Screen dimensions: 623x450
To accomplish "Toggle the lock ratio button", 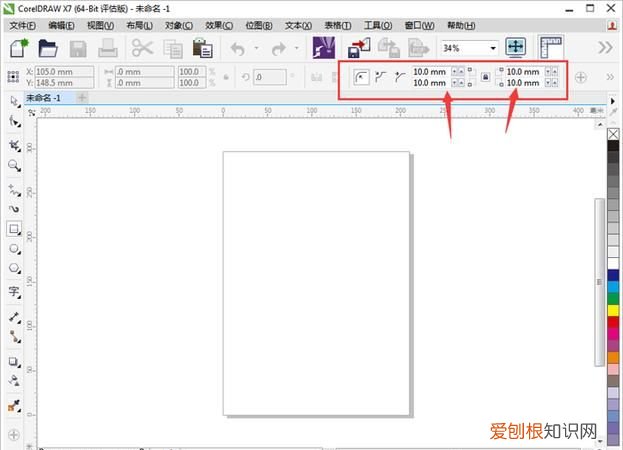I will (226, 77).
